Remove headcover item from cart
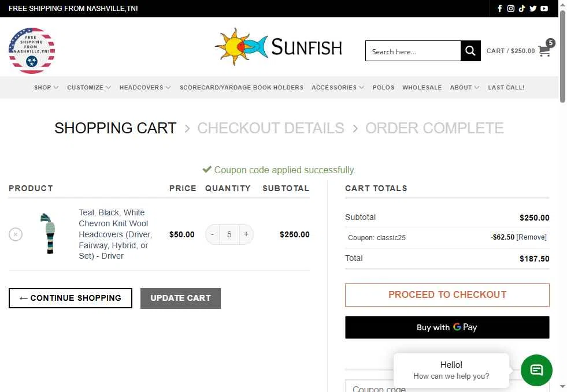 click(16, 234)
